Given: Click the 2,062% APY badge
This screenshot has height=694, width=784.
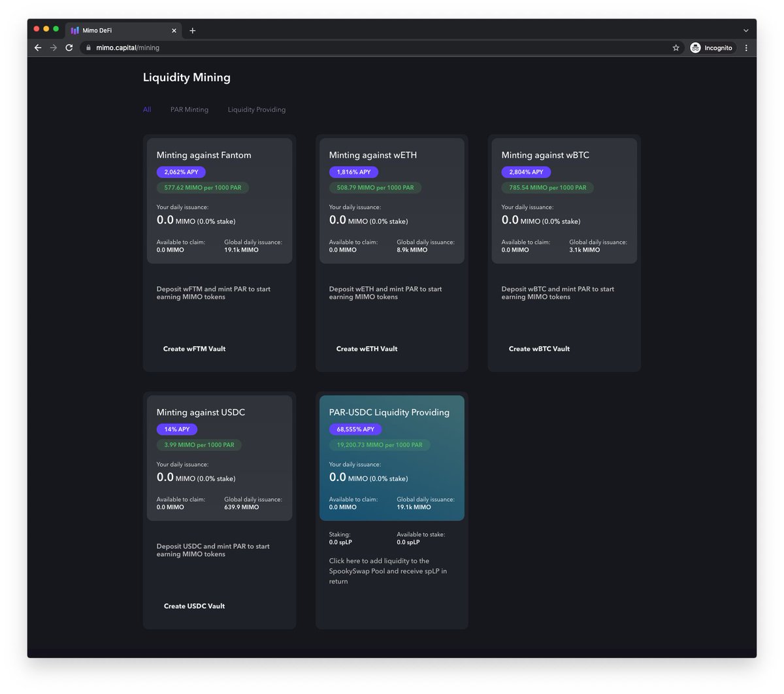Looking at the screenshot, I should 181,172.
